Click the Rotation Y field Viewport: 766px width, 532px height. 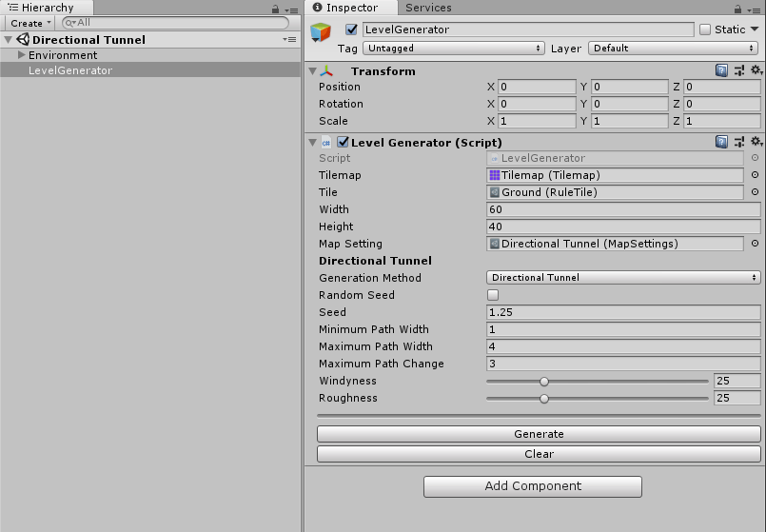(630, 104)
